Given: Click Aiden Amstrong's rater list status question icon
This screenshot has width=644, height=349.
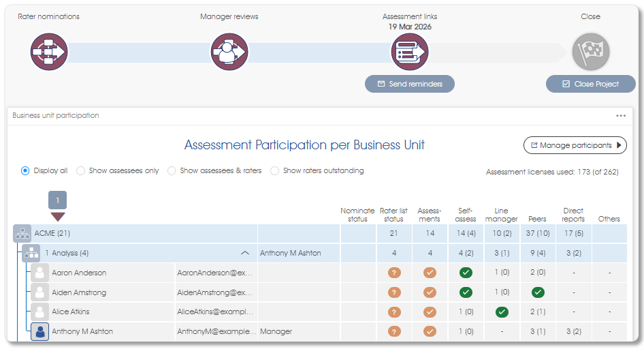Looking at the screenshot, I should pos(394,292).
